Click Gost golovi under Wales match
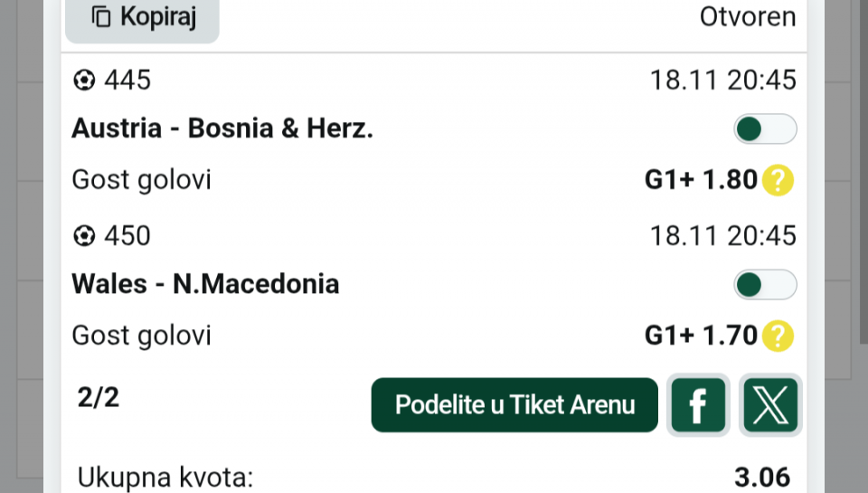Viewport: 868px width, 493px height. [141, 337]
